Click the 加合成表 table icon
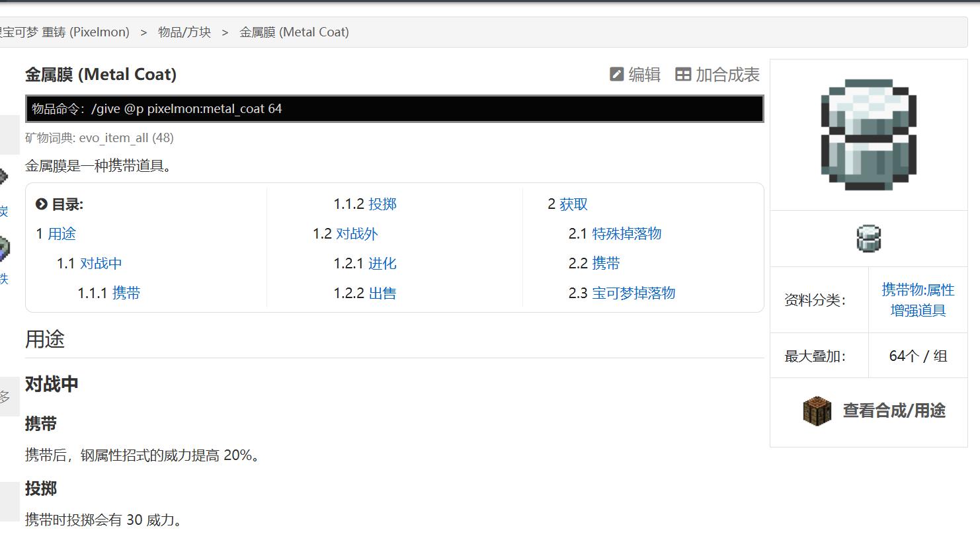Screen dimensions: 980x544 point(683,75)
